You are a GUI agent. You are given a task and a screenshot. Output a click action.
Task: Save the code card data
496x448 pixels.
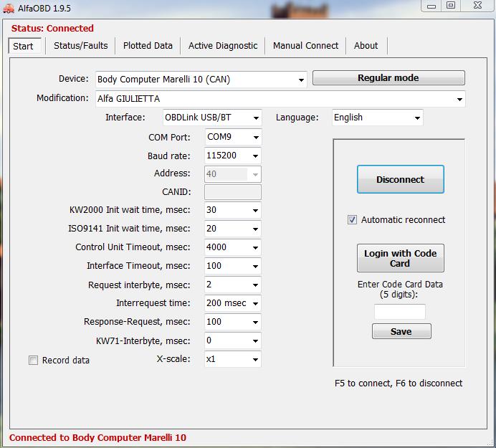click(x=401, y=331)
